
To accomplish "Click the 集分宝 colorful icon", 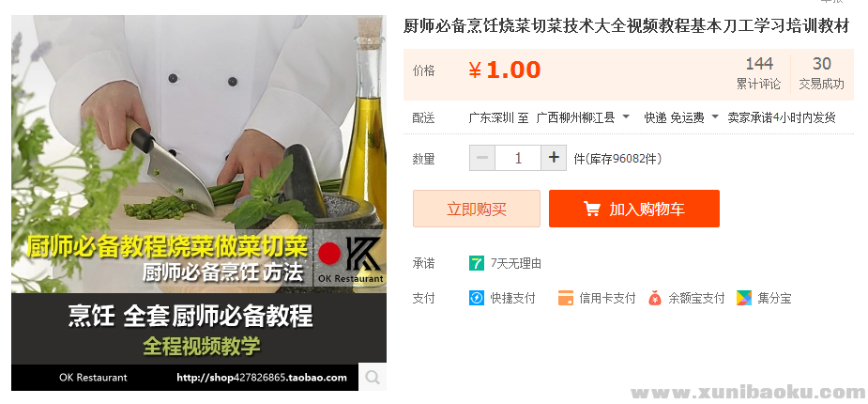I will [x=744, y=298].
